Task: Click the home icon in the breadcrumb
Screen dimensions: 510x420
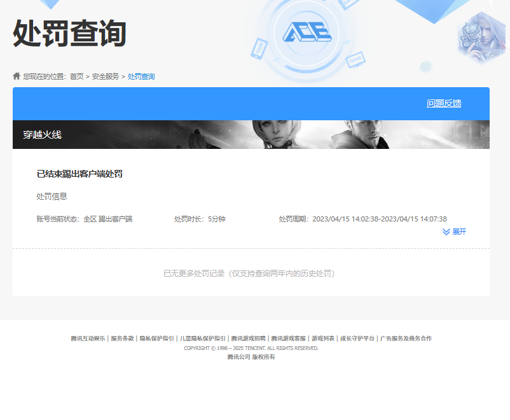Action: (x=17, y=76)
